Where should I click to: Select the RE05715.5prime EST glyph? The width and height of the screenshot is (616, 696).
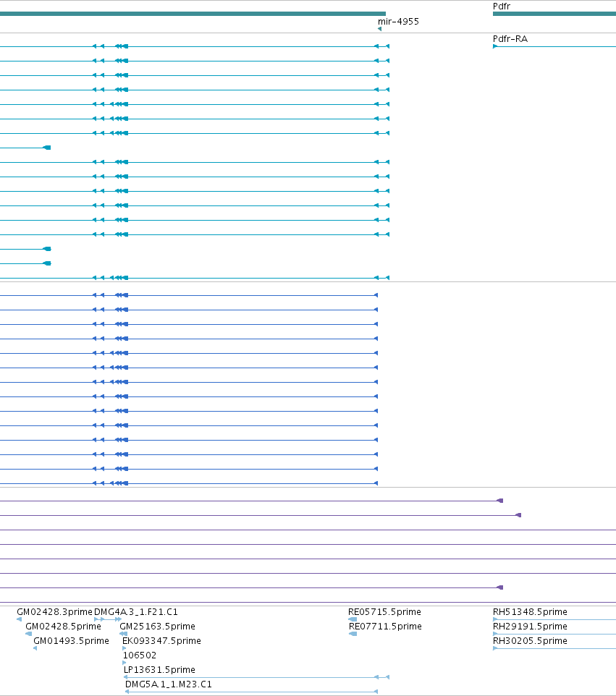point(353,619)
